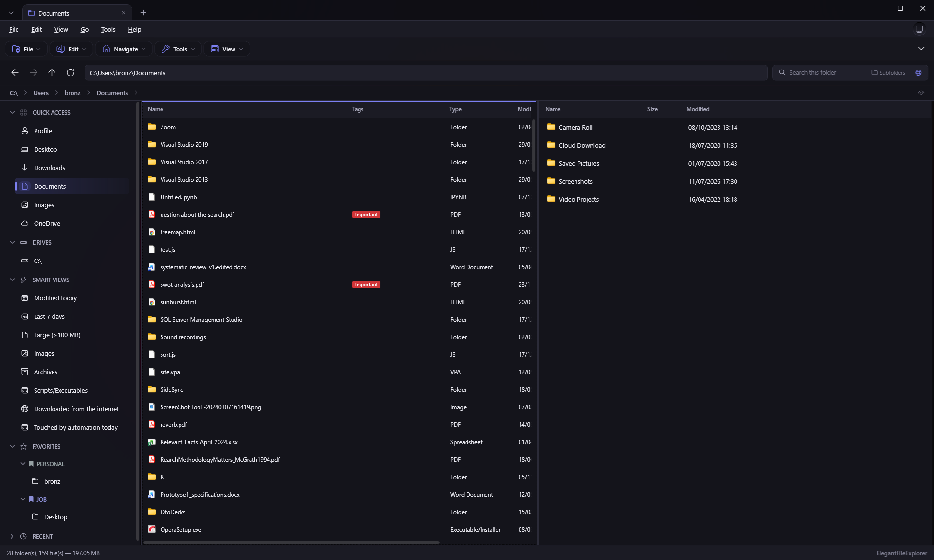Click bronz in the breadcrumb
This screenshot has width=934, height=560.
72,93
